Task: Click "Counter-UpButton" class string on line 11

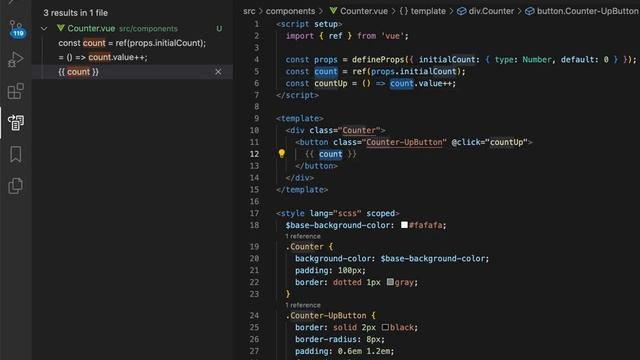Action: pyautogui.click(x=404, y=142)
